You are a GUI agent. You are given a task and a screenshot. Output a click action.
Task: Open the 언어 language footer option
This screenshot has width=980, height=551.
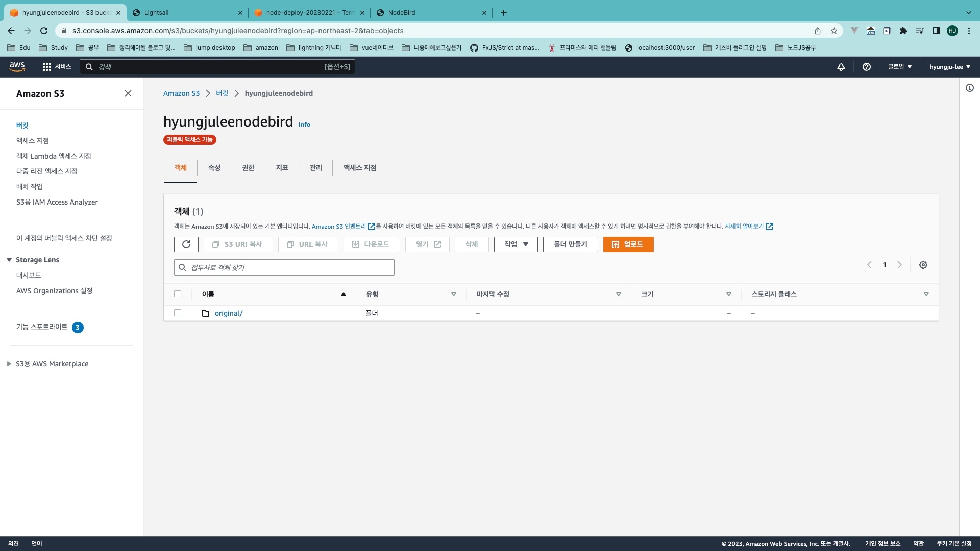37,543
